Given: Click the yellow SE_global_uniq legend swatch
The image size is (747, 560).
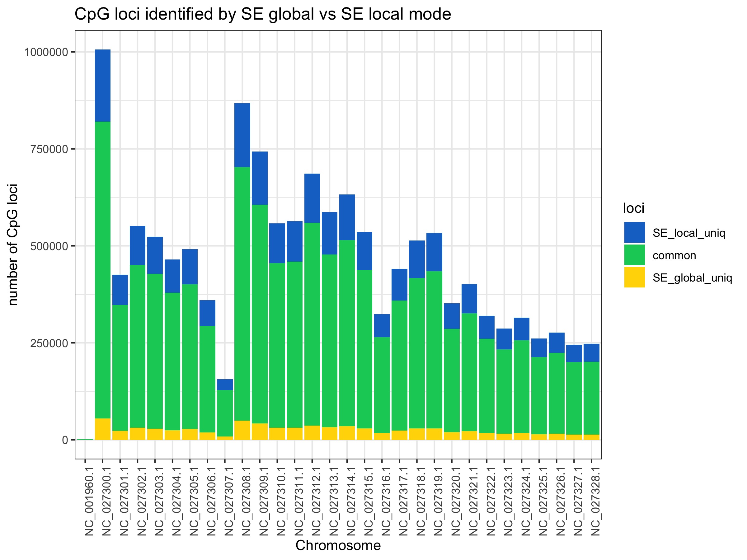Looking at the screenshot, I should tap(634, 277).
